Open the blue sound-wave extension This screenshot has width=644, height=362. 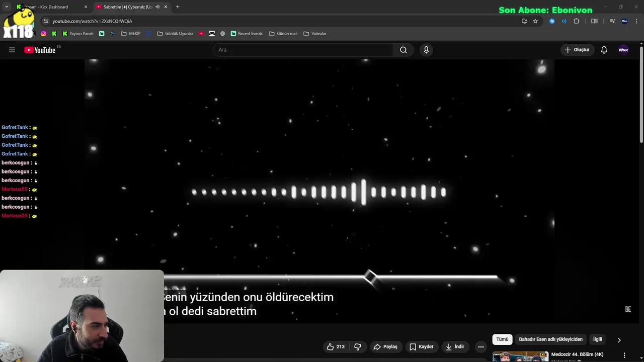pyautogui.click(x=564, y=21)
